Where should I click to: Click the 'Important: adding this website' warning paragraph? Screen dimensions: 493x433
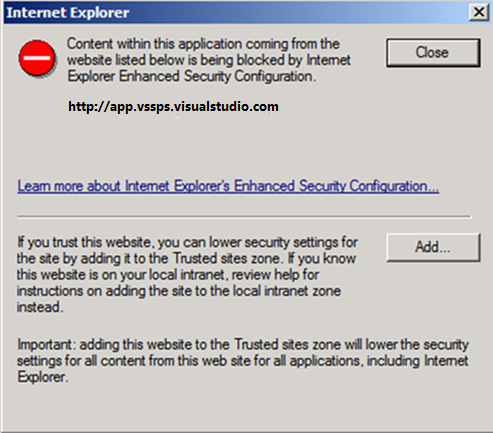[243, 360]
